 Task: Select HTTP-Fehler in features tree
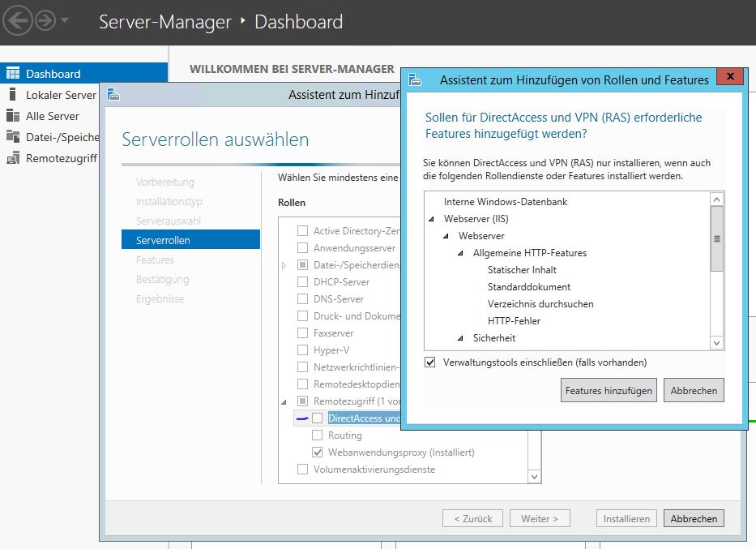[x=514, y=321]
